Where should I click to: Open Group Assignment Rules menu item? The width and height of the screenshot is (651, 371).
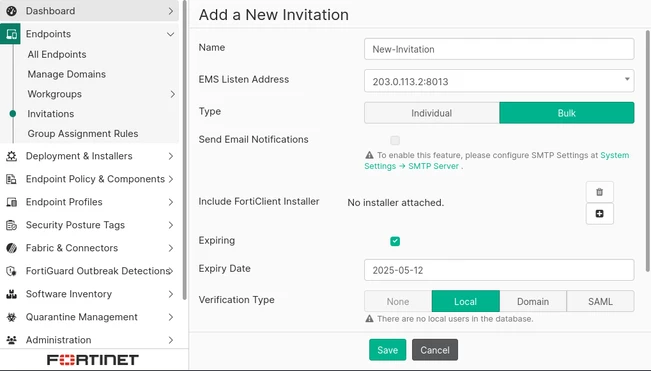click(83, 134)
